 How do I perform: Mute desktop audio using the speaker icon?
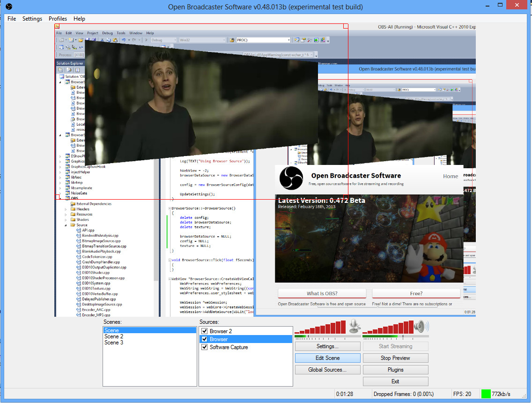pyautogui.click(x=421, y=326)
